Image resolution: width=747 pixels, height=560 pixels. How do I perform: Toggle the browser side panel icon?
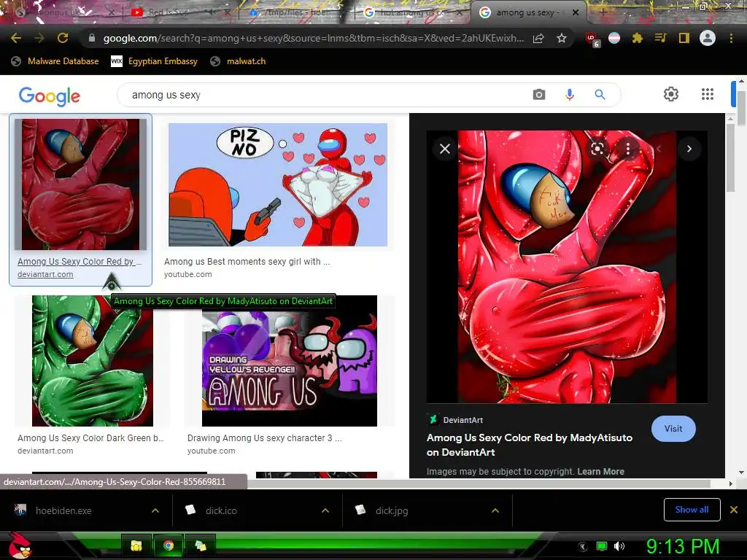tap(684, 38)
